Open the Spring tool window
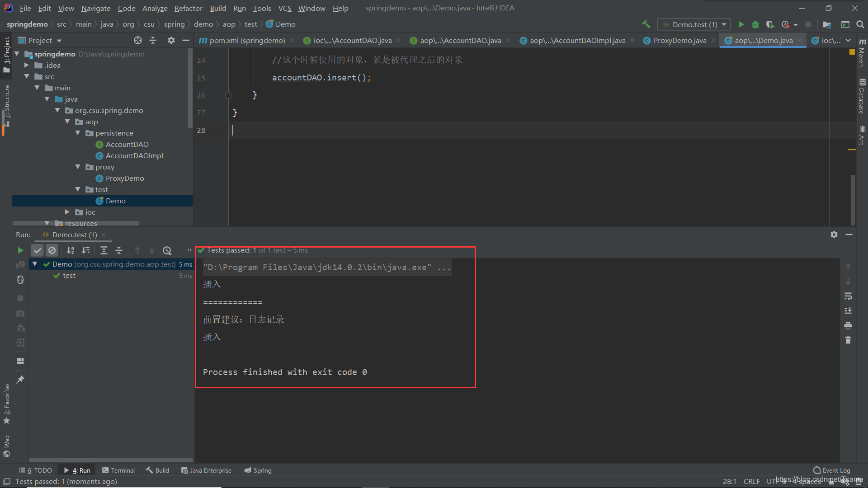The width and height of the screenshot is (868, 488). point(258,470)
